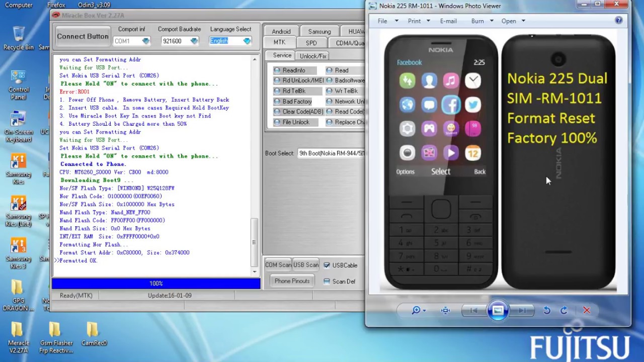The image size is (644, 362).
Task: Start the slideshow in Photo Viewer
Action: pyautogui.click(x=498, y=310)
